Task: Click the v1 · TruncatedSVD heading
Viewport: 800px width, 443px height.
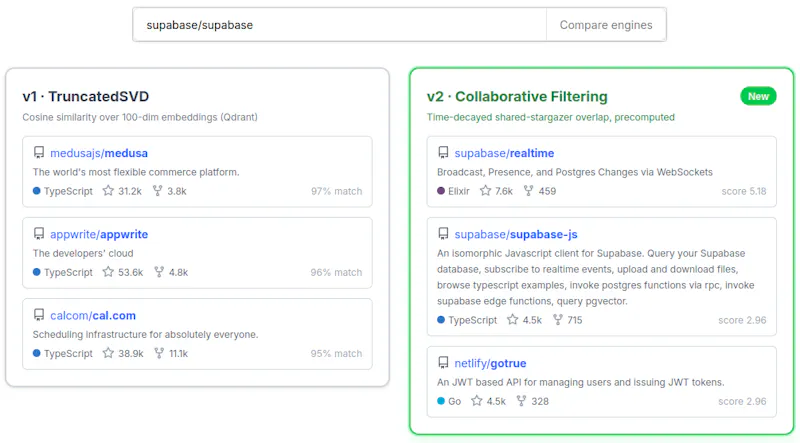Action: pyautogui.click(x=86, y=96)
